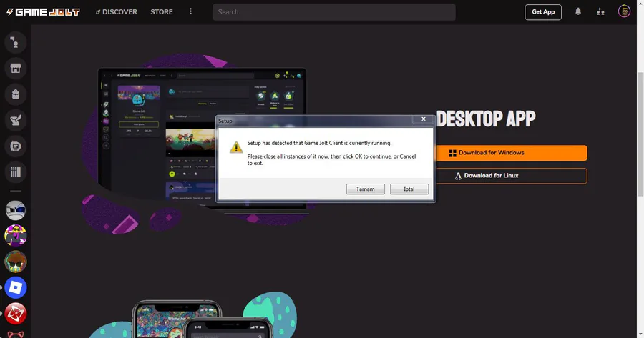Open the storefront icon in sidebar

point(16,68)
